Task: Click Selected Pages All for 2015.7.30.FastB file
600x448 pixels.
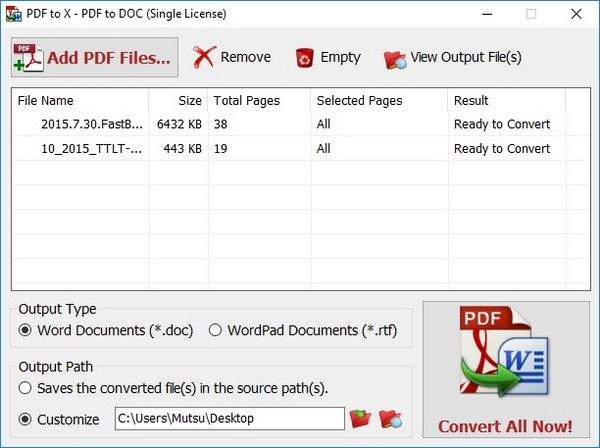Action: pos(323,124)
